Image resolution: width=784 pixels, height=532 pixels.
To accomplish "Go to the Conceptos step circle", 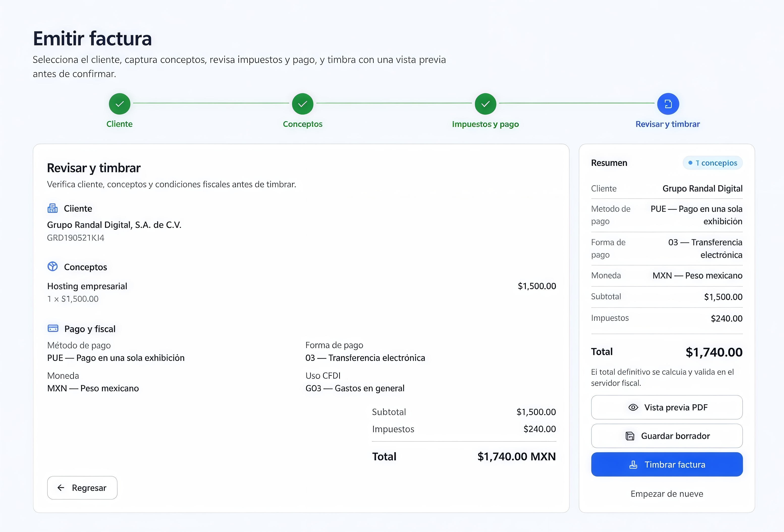I will (x=303, y=103).
